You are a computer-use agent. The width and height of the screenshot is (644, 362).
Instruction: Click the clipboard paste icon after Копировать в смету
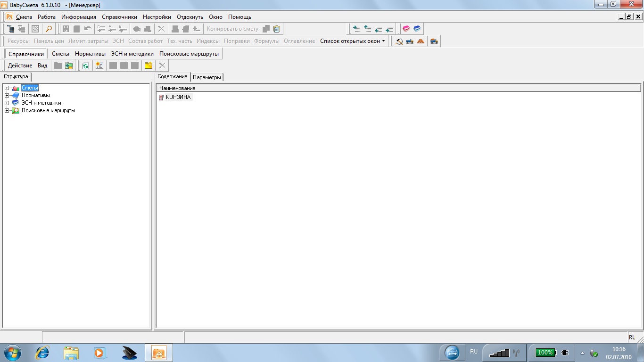point(277,29)
